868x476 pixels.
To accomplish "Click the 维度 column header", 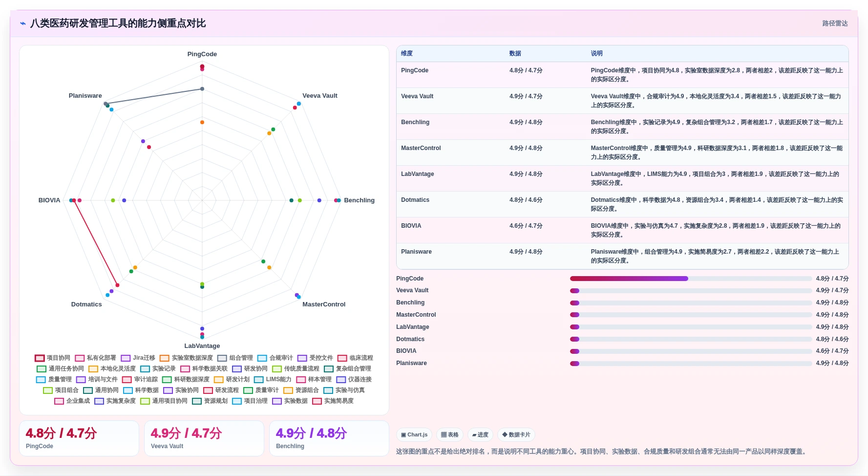I will pos(407,53).
